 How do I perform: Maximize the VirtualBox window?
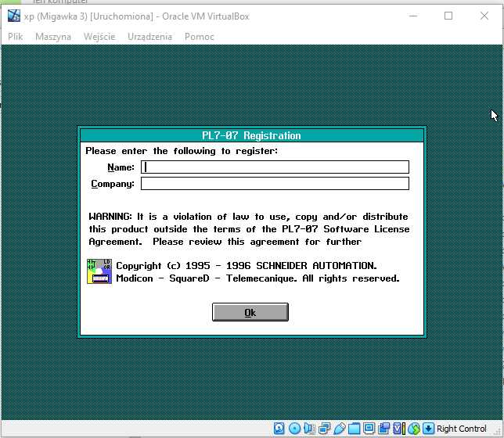[448, 16]
